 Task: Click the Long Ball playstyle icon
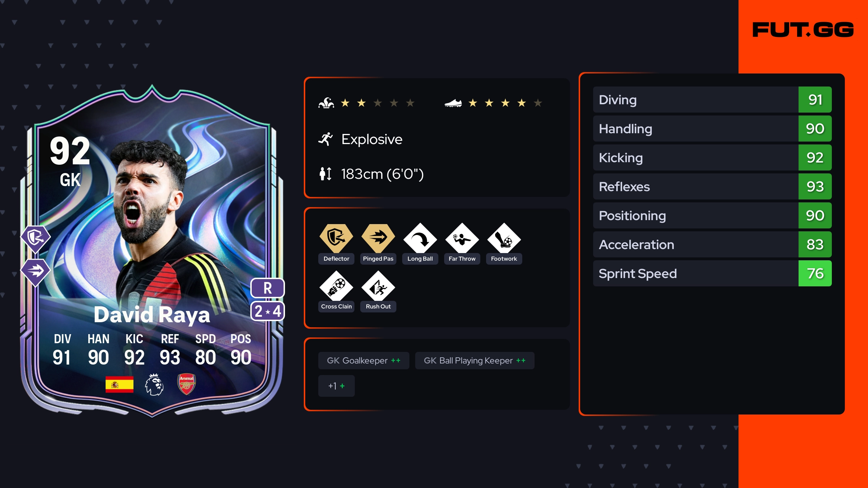click(x=420, y=238)
